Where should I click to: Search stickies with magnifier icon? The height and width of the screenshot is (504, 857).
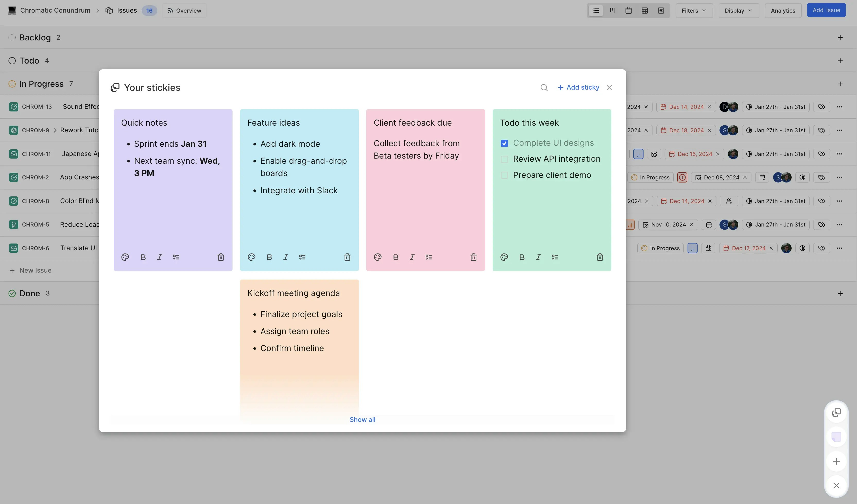coord(544,88)
